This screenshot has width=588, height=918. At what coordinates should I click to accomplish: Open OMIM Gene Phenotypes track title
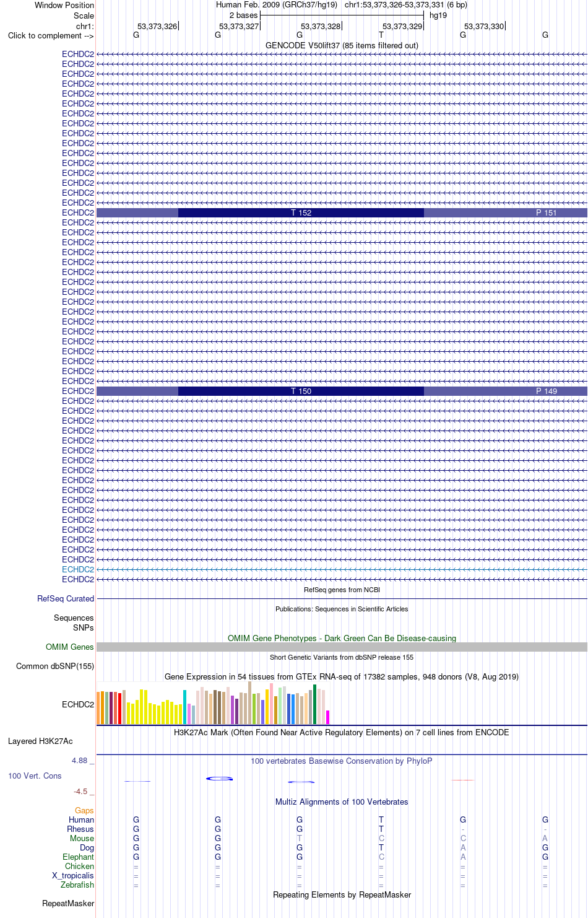pyautogui.click(x=342, y=638)
